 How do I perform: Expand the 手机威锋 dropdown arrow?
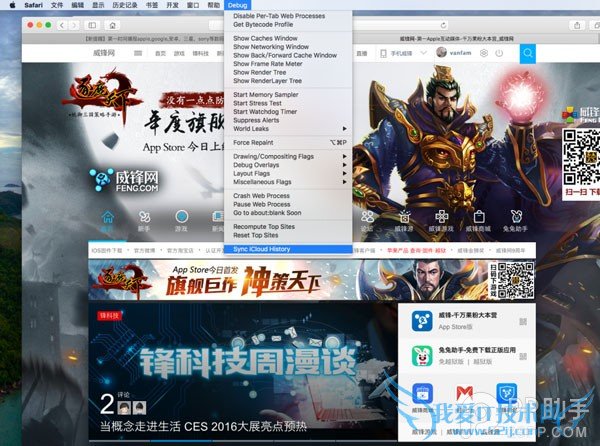point(423,53)
